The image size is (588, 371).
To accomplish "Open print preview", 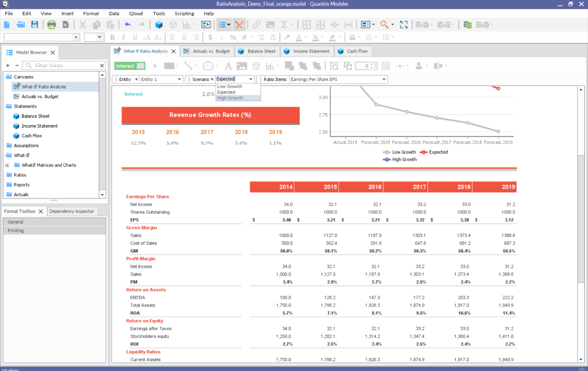I will (x=65, y=25).
